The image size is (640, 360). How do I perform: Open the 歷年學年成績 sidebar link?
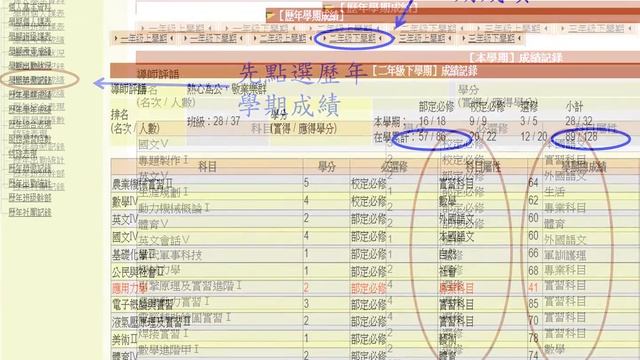pyautogui.click(x=30, y=109)
